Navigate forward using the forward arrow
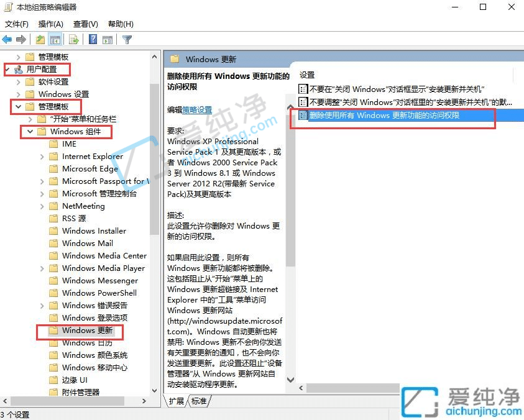The width and height of the screenshot is (524, 420). (x=20, y=39)
